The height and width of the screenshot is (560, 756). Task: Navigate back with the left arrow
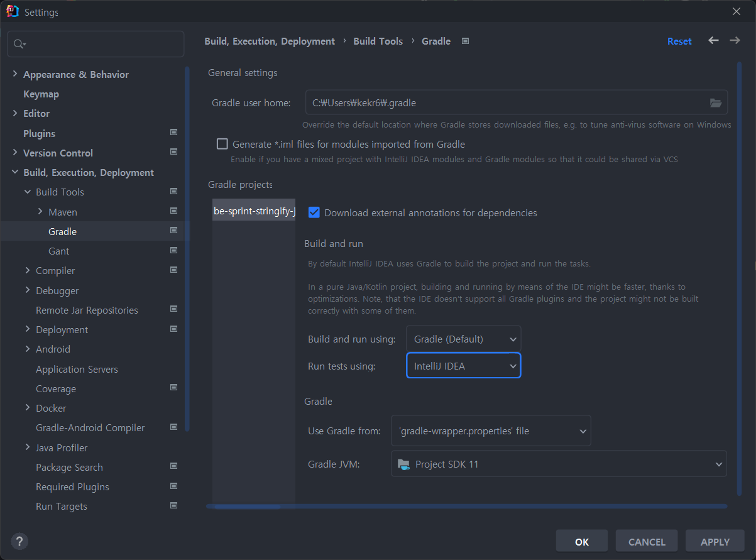click(x=713, y=40)
